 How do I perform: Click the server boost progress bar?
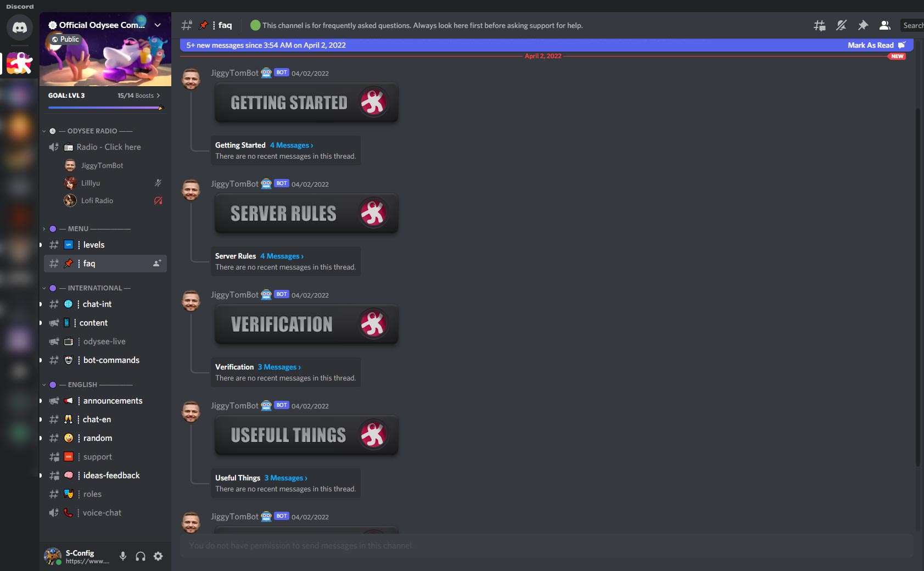(105, 108)
